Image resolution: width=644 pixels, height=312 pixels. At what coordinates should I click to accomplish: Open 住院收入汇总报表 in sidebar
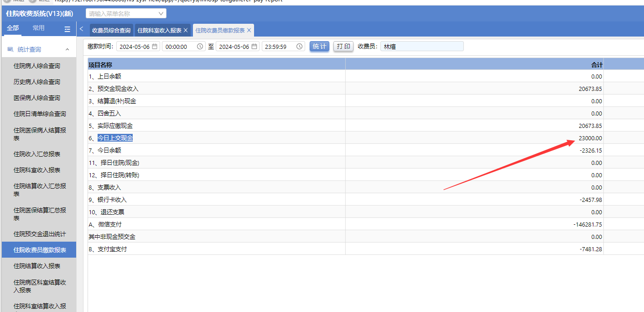(x=38, y=154)
